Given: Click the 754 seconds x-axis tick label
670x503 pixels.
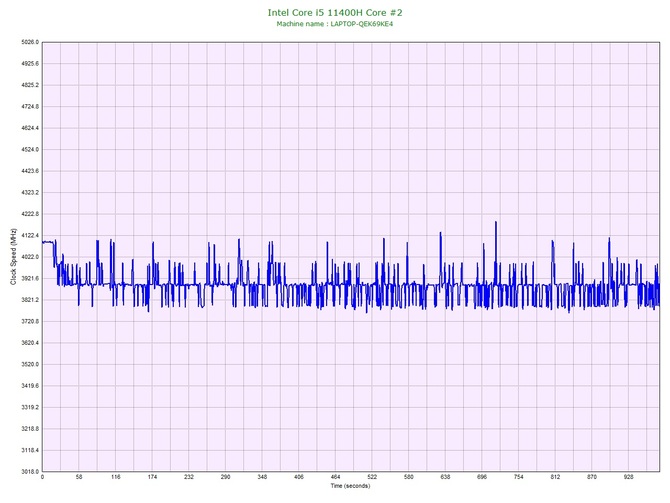Looking at the screenshot, I should pyautogui.click(x=518, y=477).
